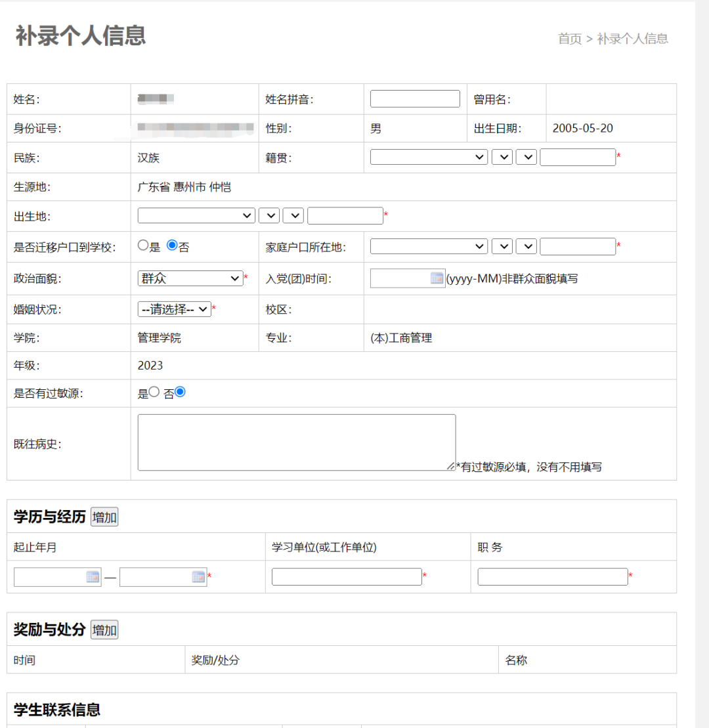Open the second 籍贯 city dropdown
The width and height of the screenshot is (709, 728).
(x=502, y=157)
